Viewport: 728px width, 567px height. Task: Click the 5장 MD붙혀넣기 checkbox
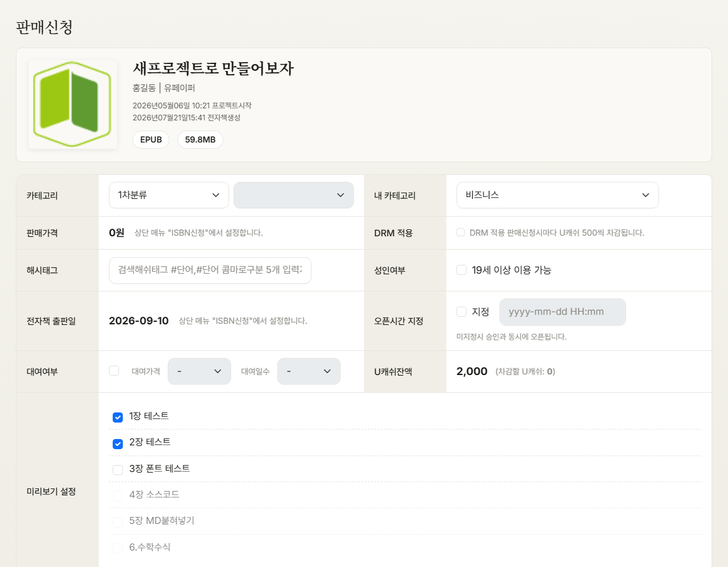coord(118,523)
